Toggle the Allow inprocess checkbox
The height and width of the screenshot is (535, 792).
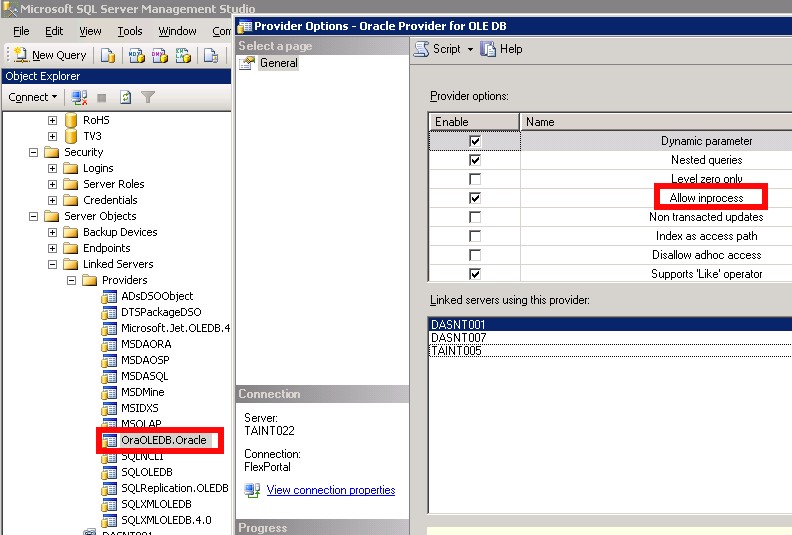click(475, 198)
